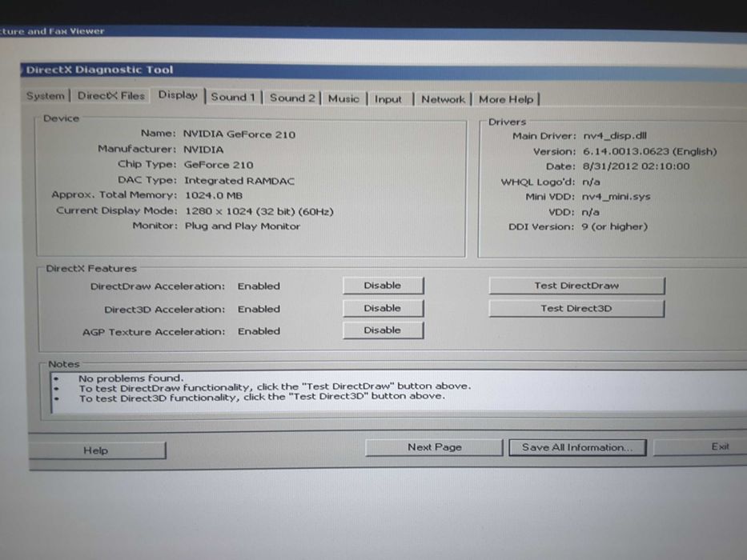Click the Test DirectDraw button
The height and width of the screenshot is (560, 747).
(576, 286)
